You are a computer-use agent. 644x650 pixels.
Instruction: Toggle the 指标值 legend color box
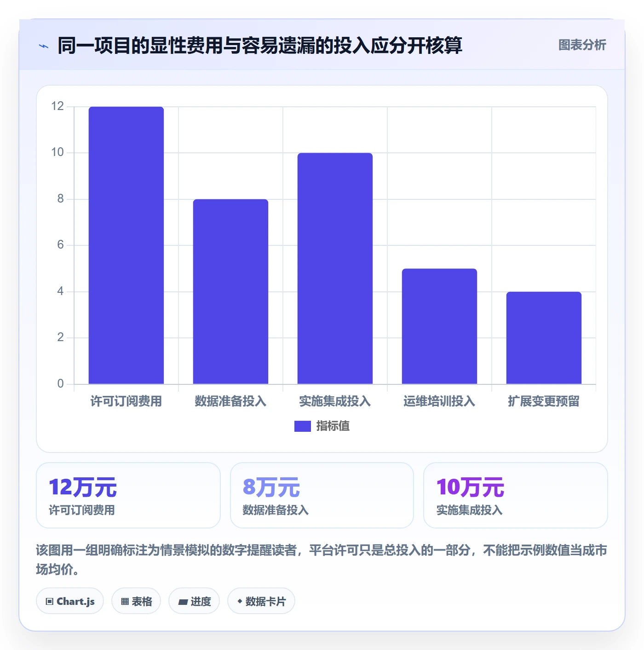[x=303, y=426]
